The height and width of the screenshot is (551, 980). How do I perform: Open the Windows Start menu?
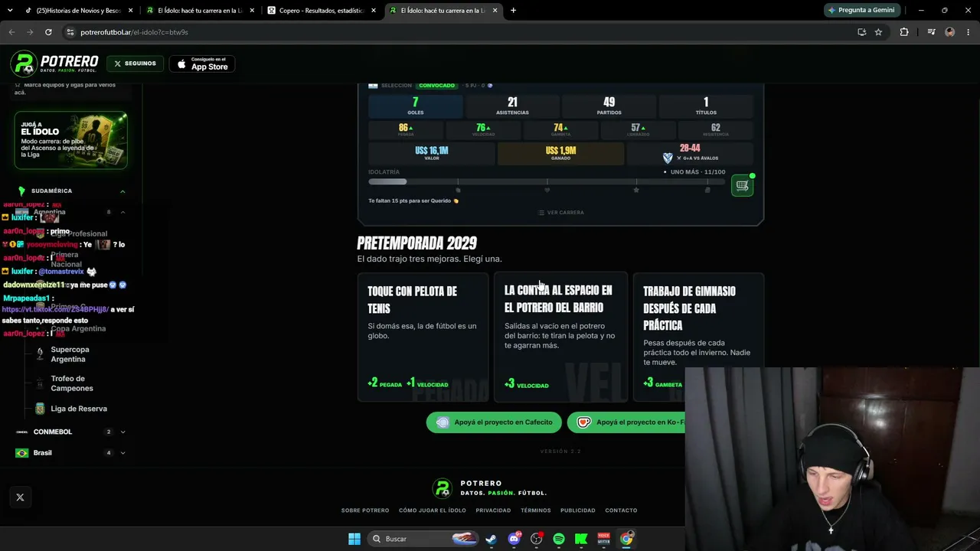tap(354, 539)
